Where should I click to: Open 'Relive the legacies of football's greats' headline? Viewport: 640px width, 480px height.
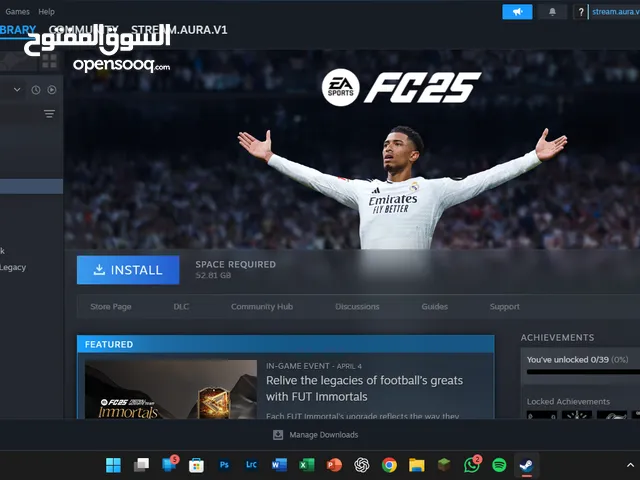[364, 389]
